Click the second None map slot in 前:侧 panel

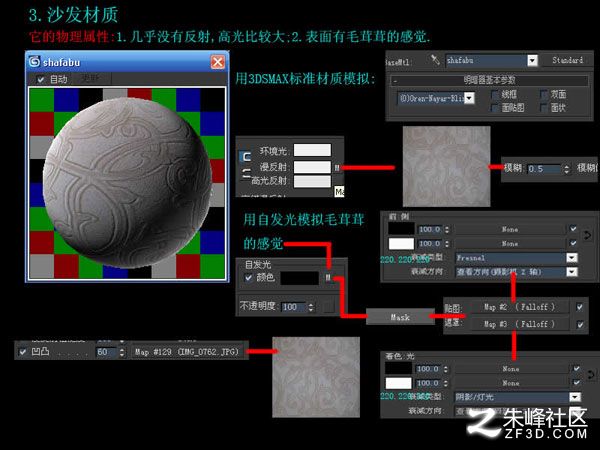510,243
